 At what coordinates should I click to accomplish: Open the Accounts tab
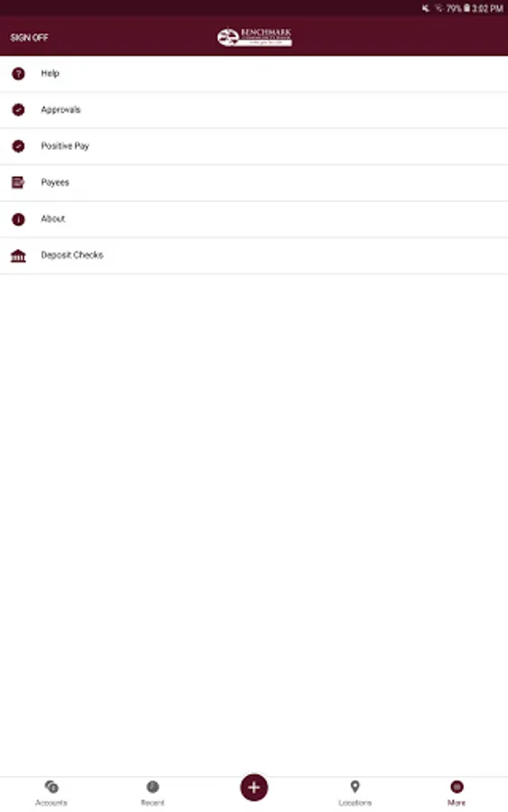click(51, 793)
